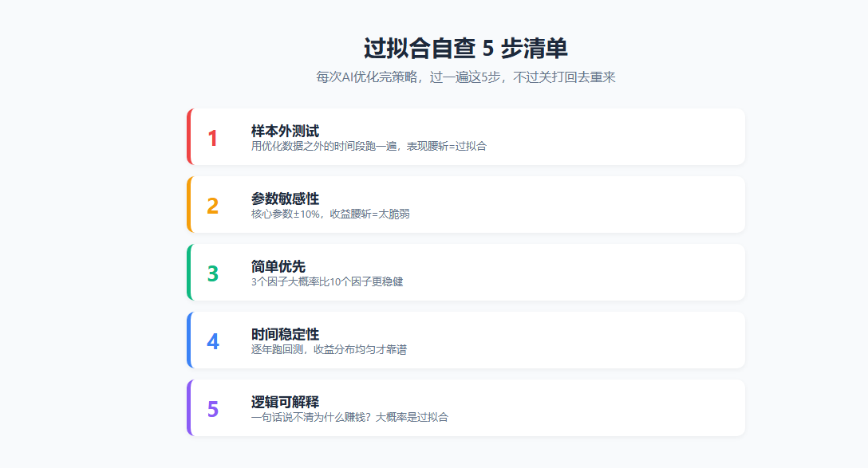Click the orange number 2 badge
The image size is (868, 468).
click(x=212, y=206)
